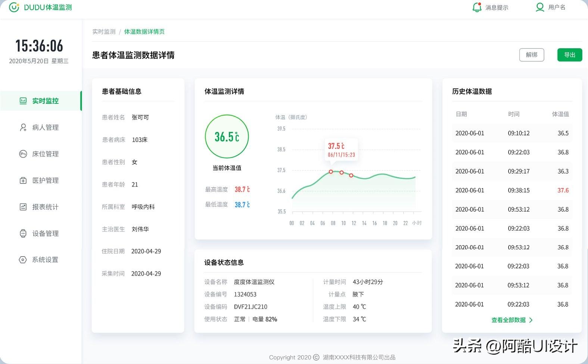Click the red 最高温度 38.7℃ value

click(x=242, y=189)
